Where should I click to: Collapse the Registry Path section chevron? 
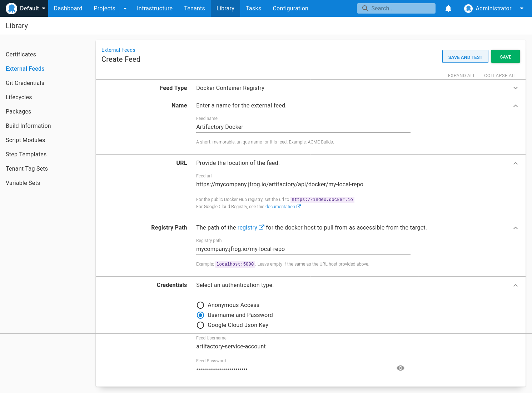pos(515,228)
